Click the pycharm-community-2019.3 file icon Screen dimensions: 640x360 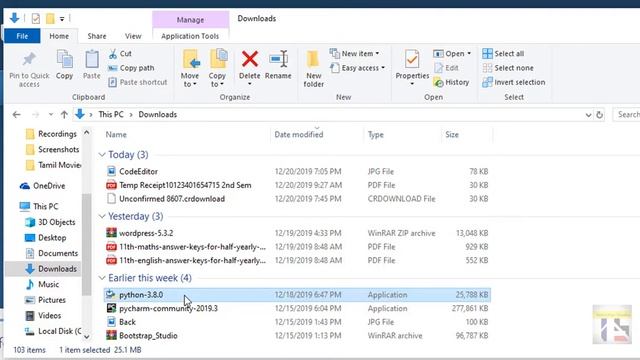pos(111,308)
